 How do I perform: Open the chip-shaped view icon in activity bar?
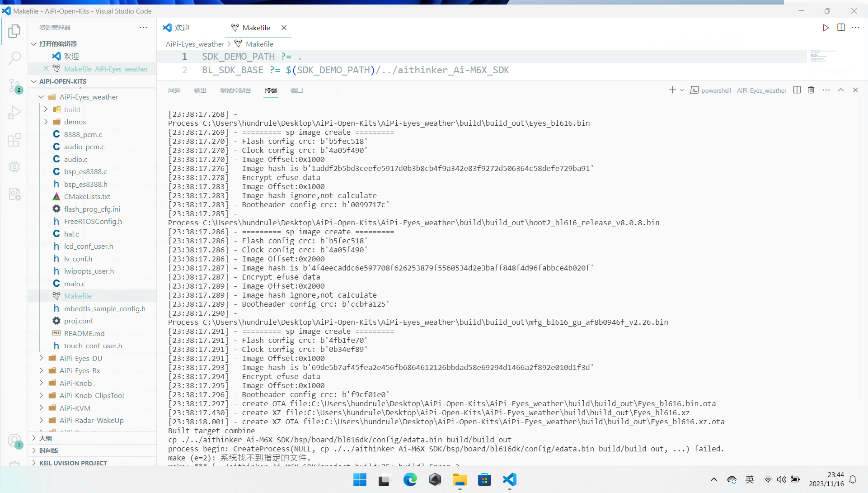coord(14,167)
